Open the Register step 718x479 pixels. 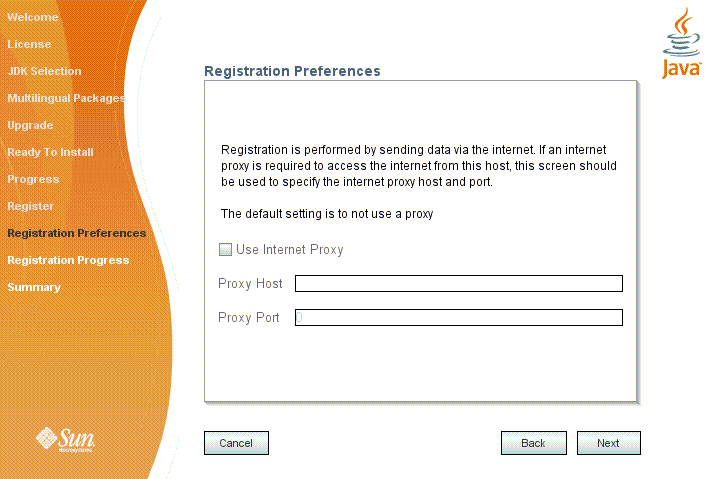(31, 206)
